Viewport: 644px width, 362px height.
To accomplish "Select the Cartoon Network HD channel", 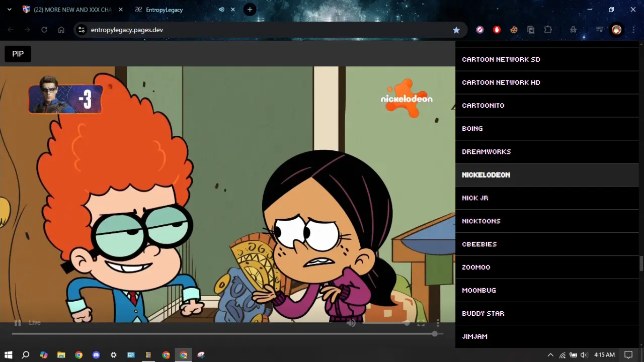I will pos(547,82).
